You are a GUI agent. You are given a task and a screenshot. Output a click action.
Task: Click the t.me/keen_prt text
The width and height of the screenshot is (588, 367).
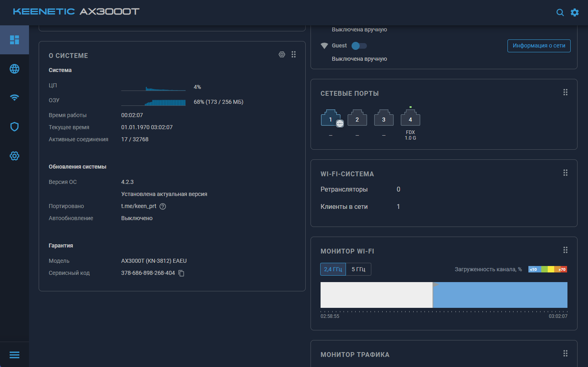[139, 206]
